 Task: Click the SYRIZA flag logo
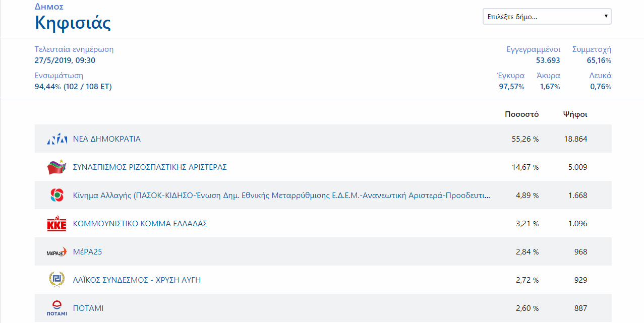(x=56, y=167)
